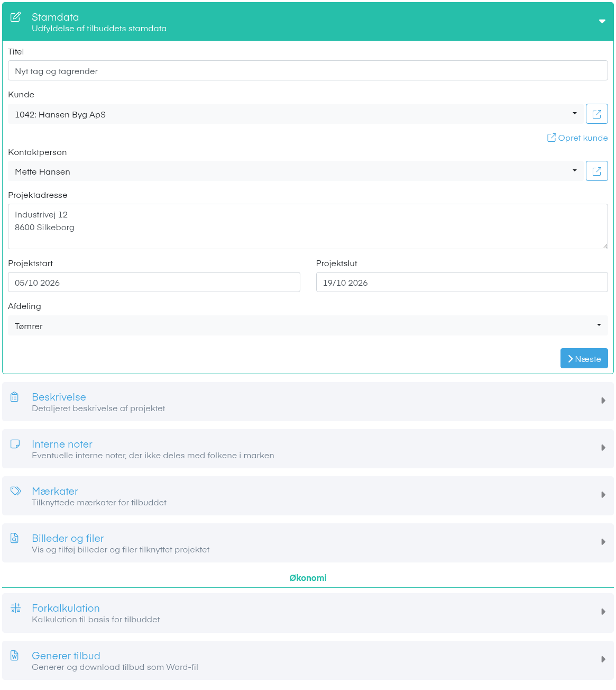Click the Forkalkulation calculator icon
The width and height of the screenshot is (616, 690).
(16, 608)
